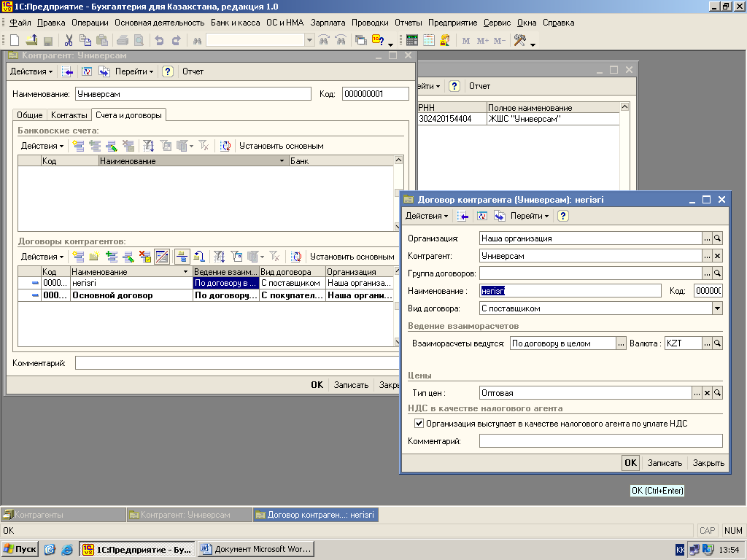The height and width of the screenshot is (560, 747).
Task: Open the Зарплата menu
Action: (328, 23)
